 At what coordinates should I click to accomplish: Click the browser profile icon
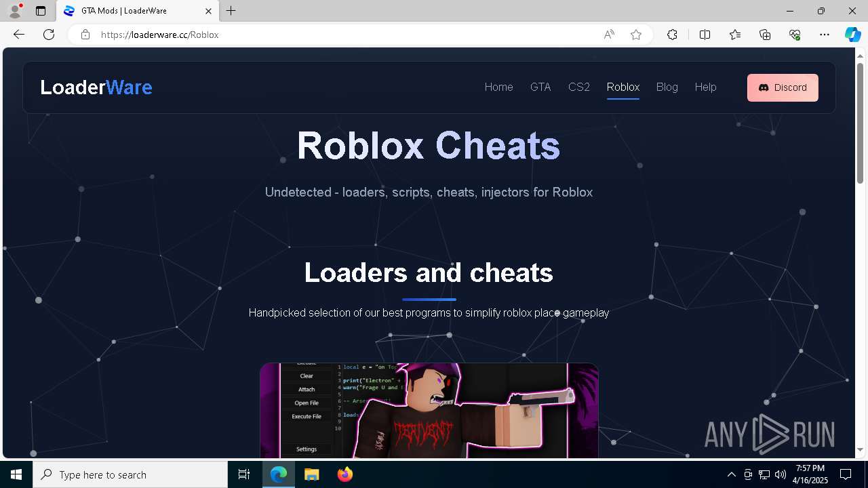(15, 11)
